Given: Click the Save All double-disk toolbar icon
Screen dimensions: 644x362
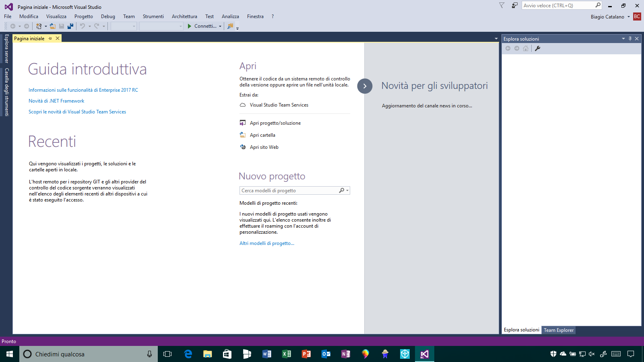Looking at the screenshot, I should (70, 26).
